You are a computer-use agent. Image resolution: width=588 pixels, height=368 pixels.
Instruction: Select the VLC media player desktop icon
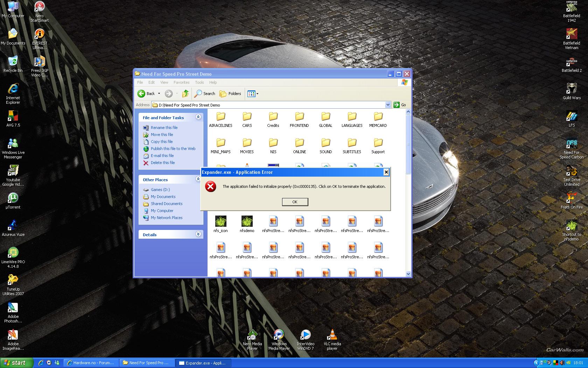[x=332, y=340]
